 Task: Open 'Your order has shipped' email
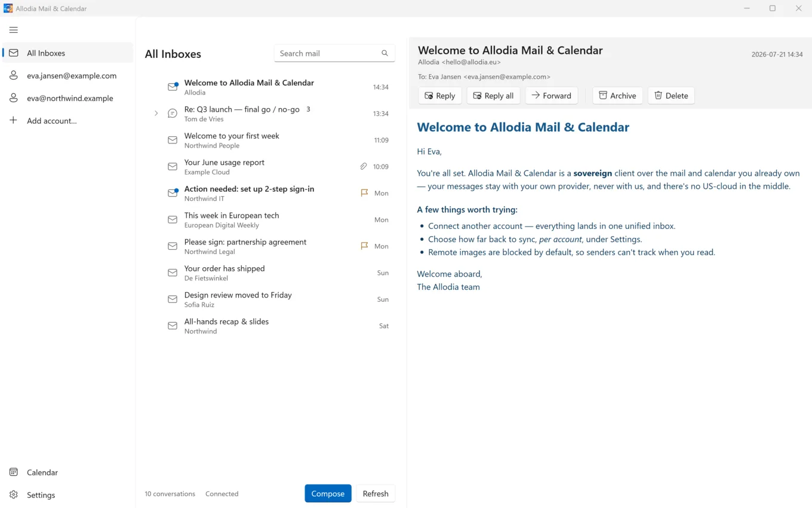(270, 273)
